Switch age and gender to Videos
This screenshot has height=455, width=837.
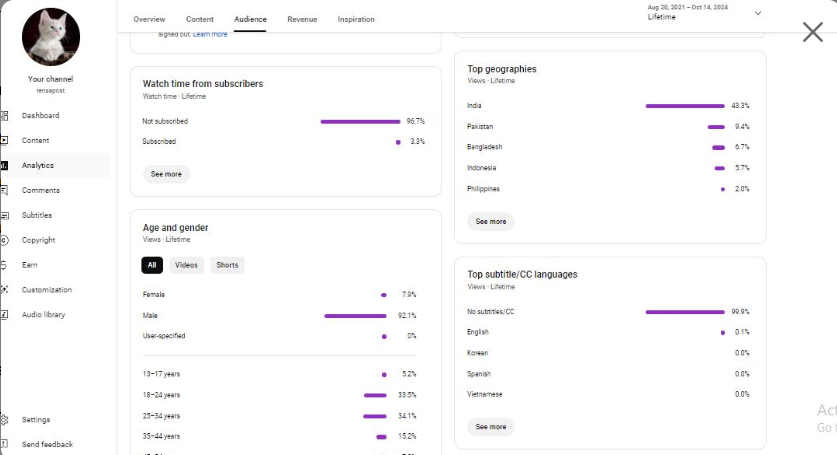(x=186, y=265)
